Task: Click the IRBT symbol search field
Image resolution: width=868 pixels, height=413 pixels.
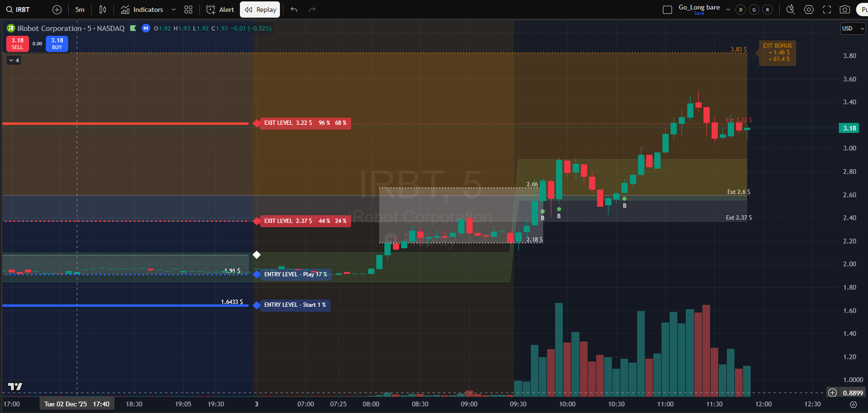Action: [19, 10]
